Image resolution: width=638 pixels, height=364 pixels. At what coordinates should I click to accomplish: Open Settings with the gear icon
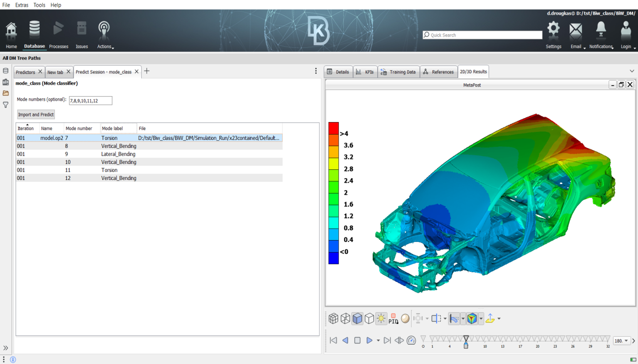553,35
